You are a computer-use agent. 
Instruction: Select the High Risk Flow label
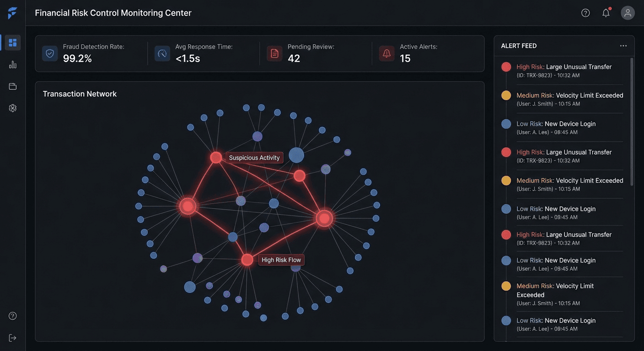(x=281, y=260)
